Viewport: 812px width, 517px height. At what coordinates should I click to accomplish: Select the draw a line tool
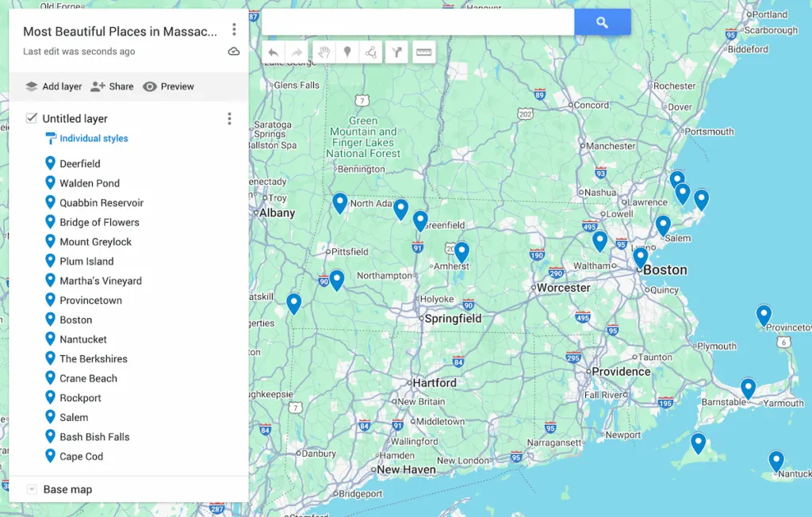[x=371, y=52]
